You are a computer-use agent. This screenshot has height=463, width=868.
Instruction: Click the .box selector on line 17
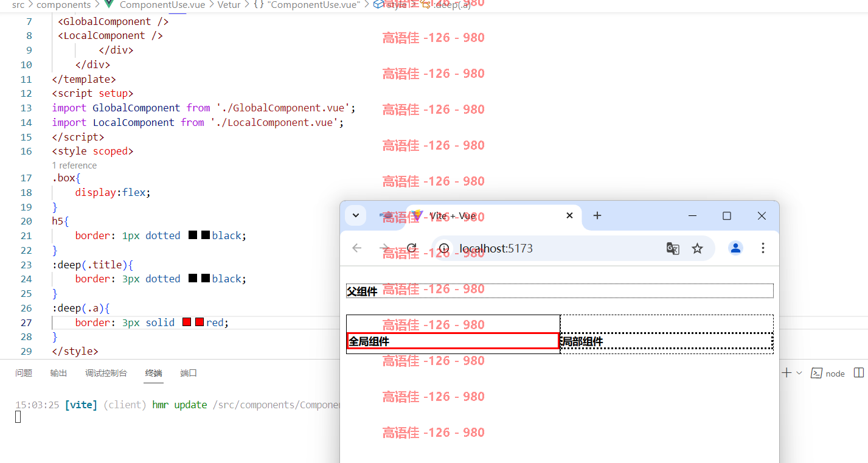64,178
